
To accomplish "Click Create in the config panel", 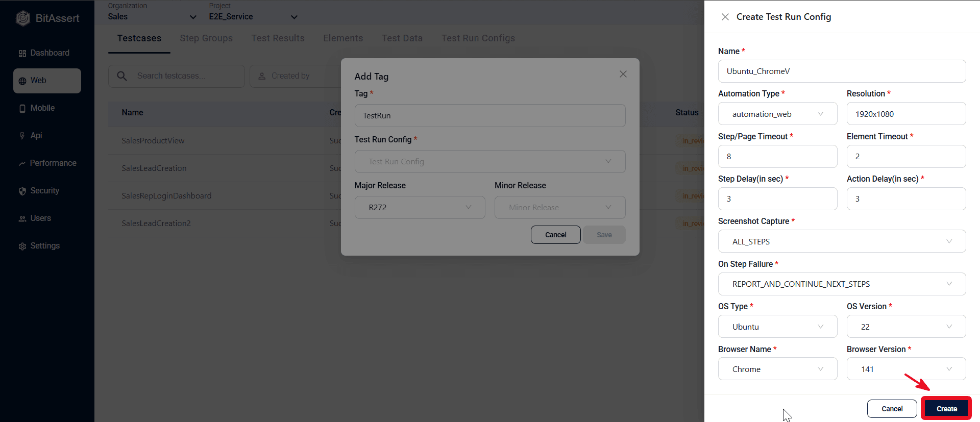I will pyautogui.click(x=946, y=409).
